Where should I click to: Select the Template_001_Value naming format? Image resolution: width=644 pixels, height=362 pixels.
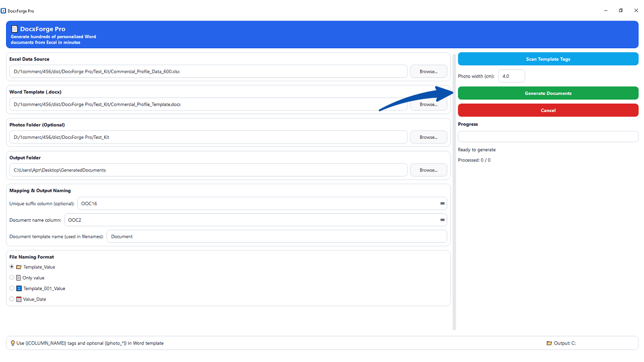pos(12,288)
